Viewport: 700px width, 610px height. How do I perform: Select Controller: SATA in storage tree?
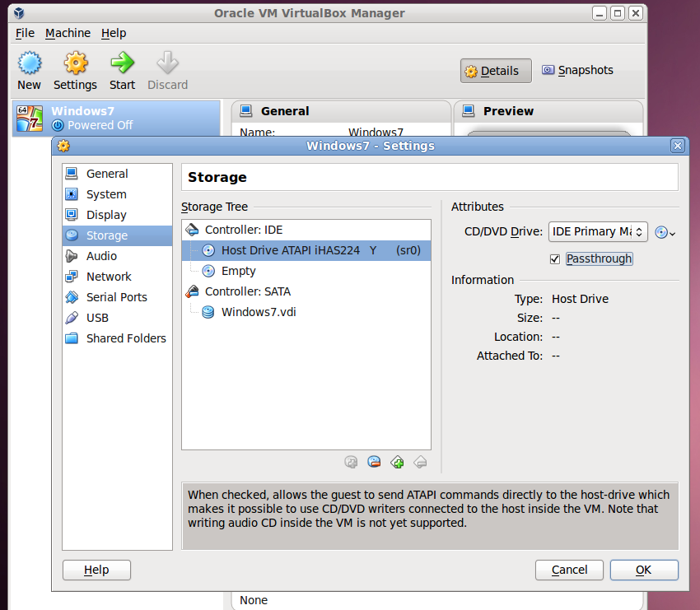click(306, 291)
